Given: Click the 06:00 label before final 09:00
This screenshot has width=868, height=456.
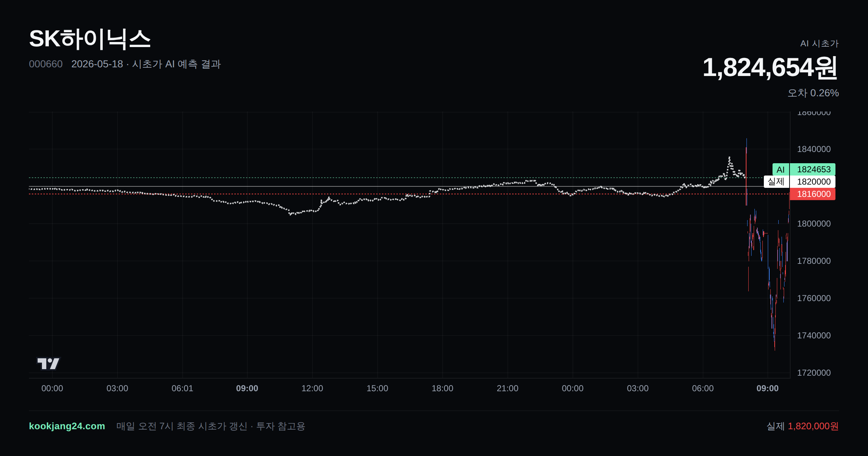Looking at the screenshot, I should pyautogui.click(x=703, y=388).
